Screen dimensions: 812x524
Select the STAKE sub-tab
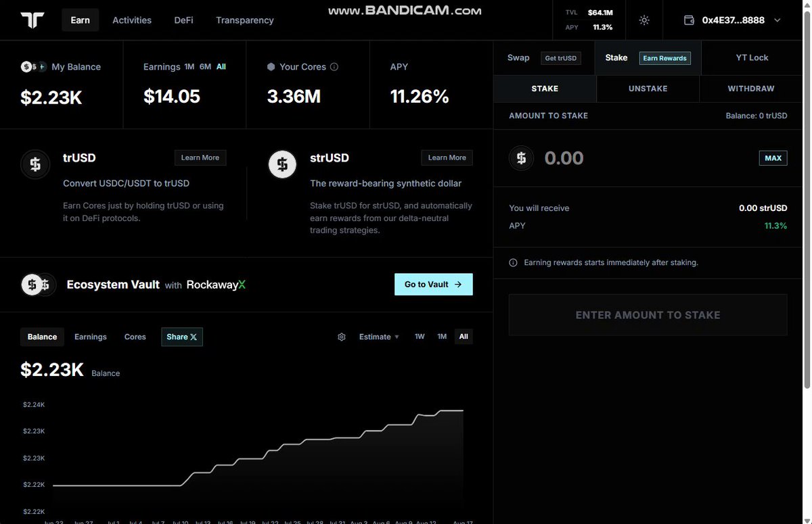pyautogui.click(x=545, y=89)
